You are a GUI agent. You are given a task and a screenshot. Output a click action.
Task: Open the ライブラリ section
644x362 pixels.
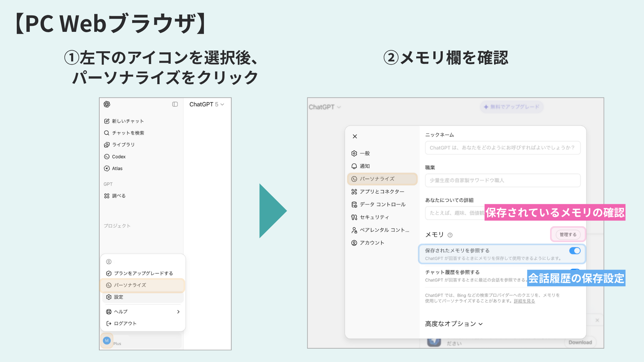(124, 144)
